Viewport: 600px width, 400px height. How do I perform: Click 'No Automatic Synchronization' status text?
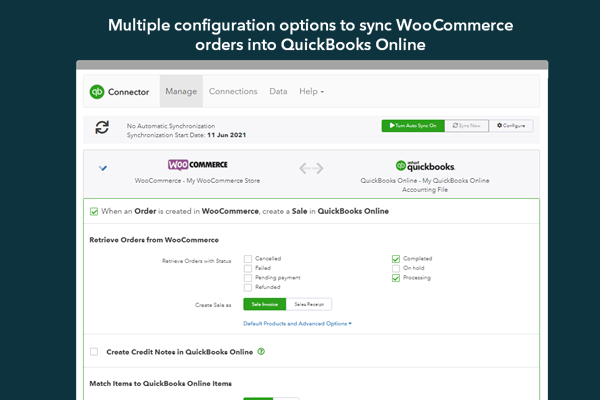coord(171,126)
